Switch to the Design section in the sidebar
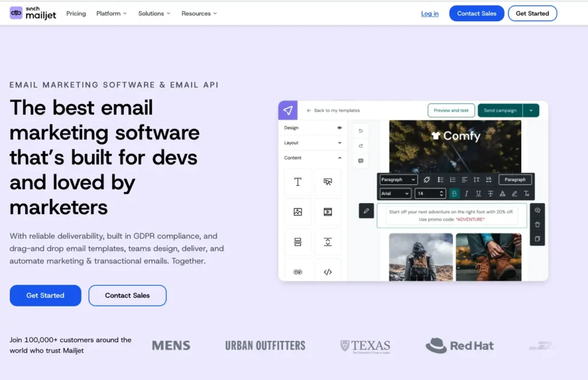 tap(292, 127)
